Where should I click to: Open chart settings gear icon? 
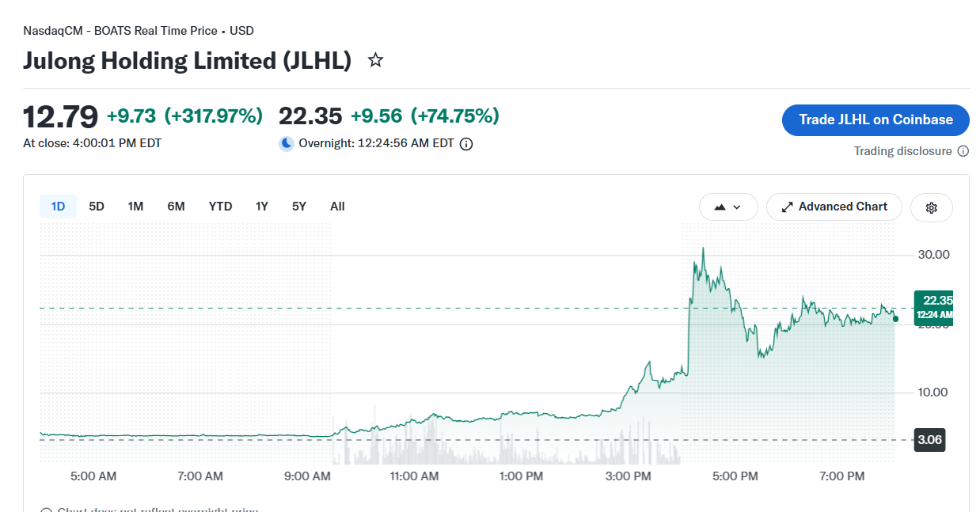coord(932,207)
